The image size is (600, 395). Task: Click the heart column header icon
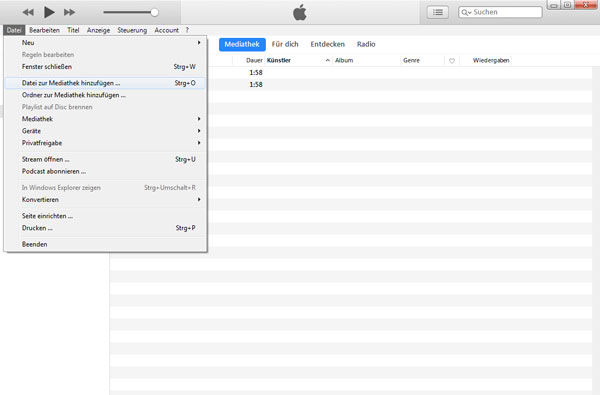point(452,61)
